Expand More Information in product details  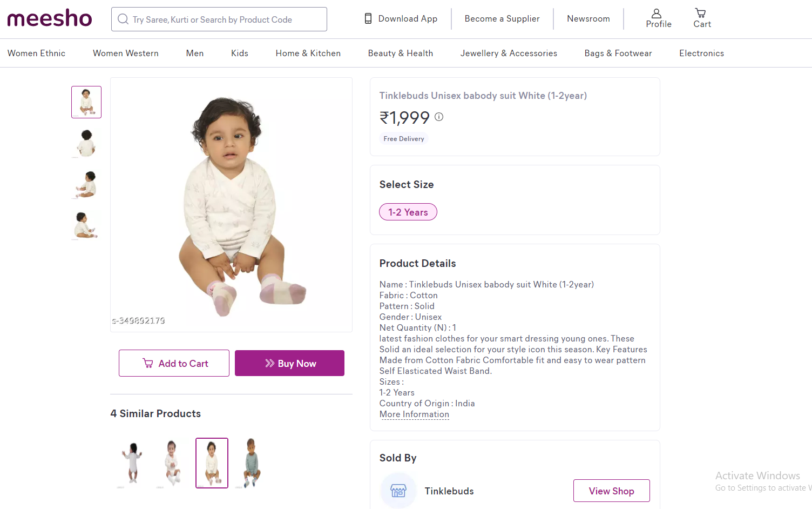coord(414,414)
